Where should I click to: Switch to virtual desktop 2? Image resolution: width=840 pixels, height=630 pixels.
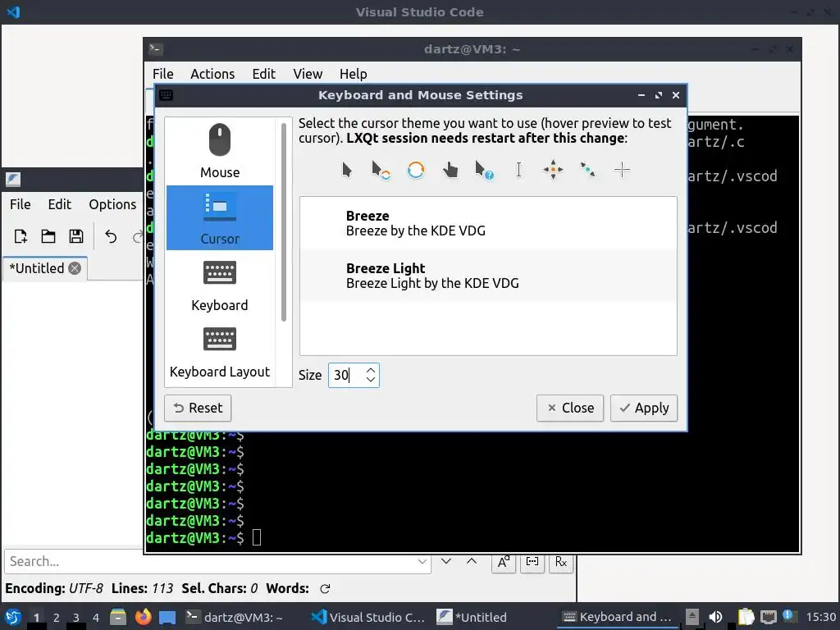coord(57,618)
